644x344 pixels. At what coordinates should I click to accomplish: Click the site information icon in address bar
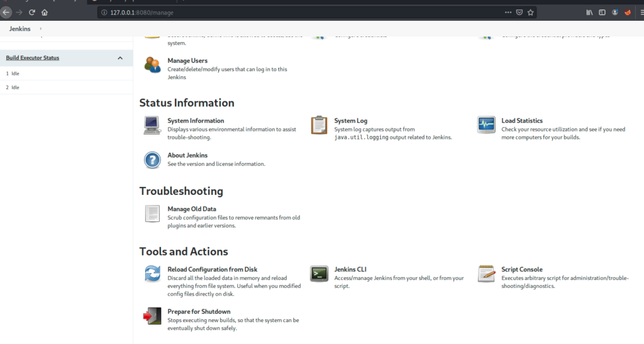pos(104,13)
